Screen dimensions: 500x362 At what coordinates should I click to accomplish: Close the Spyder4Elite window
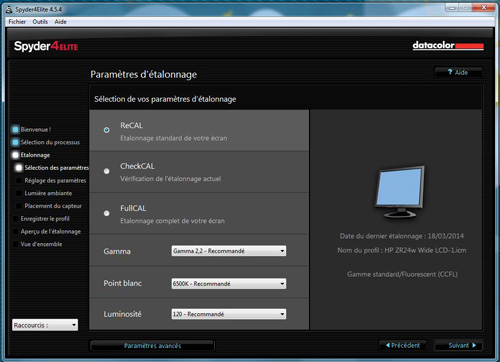(x=483, y=7)
